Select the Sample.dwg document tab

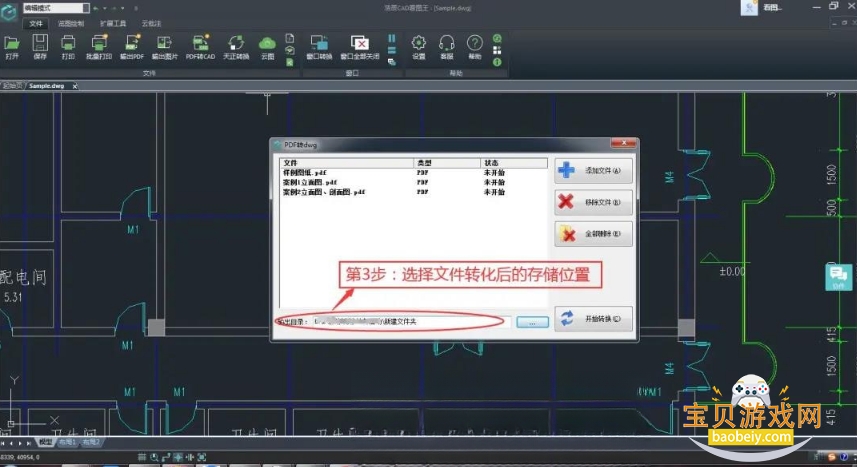pos(46,86)
